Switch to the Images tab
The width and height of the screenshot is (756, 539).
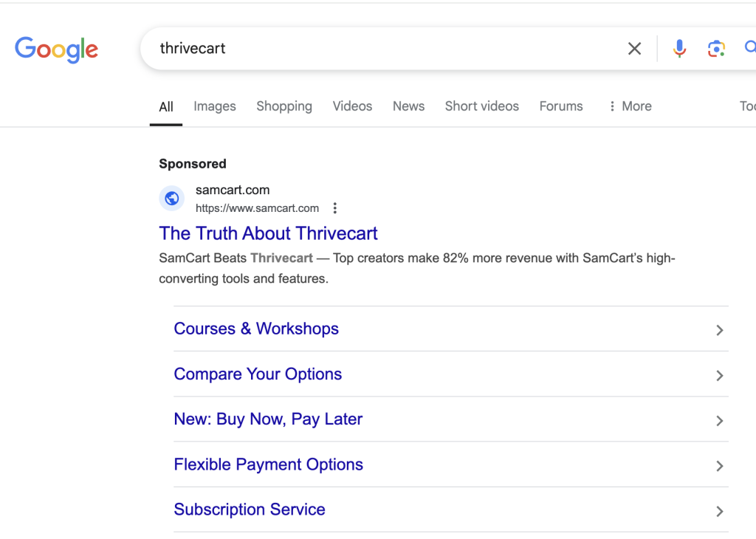pos(215,106)
